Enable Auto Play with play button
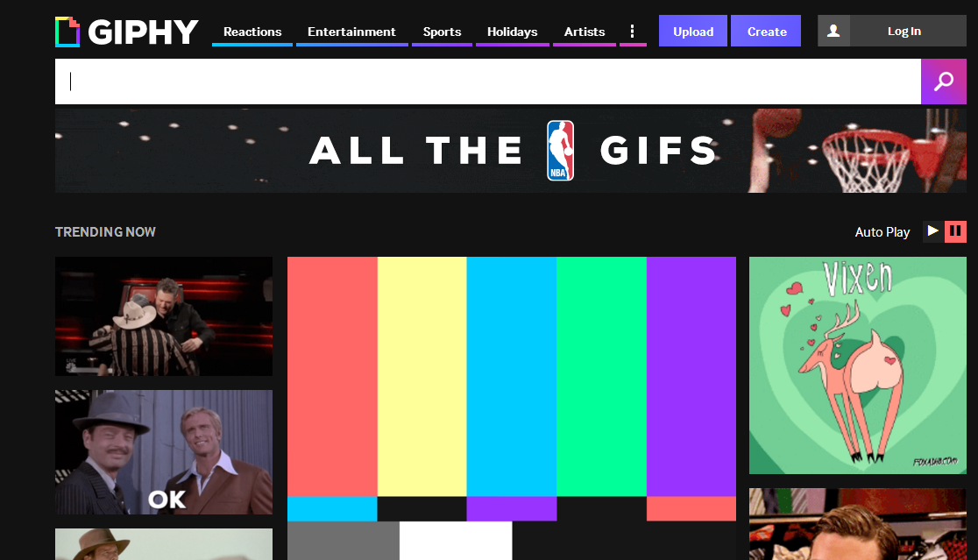The width and height of the screenshot is (978, 560). click(933, 231)
